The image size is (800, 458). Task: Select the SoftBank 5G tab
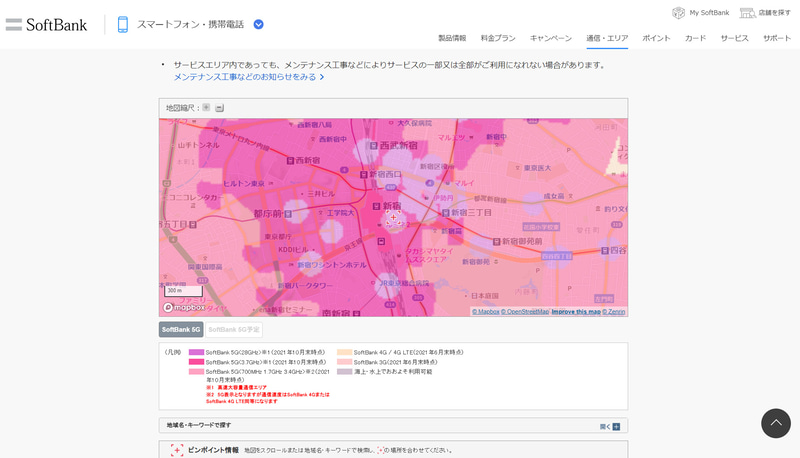pos(181,329)
